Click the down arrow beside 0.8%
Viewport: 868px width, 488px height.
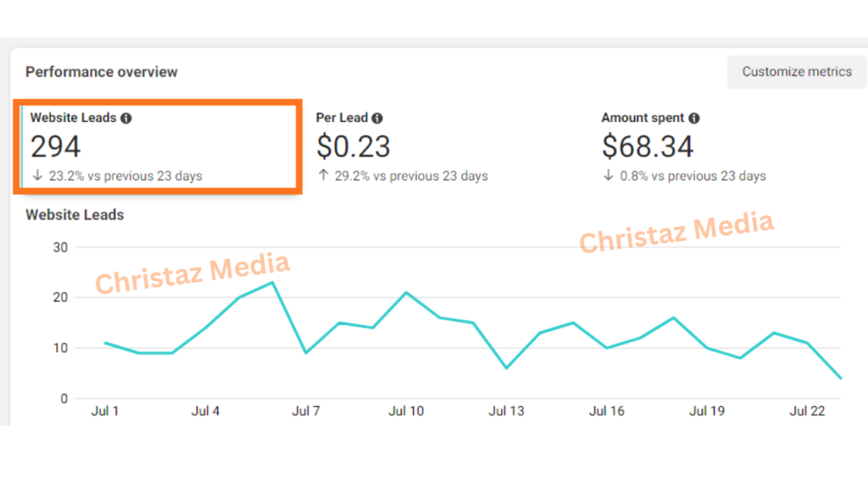(608, 176)
